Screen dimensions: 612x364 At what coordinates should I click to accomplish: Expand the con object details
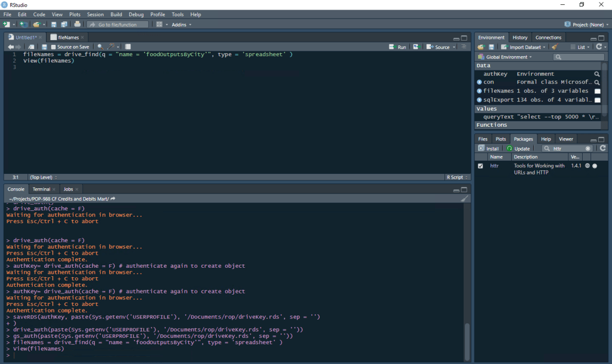pyautogui.click(x=479, y=82)
